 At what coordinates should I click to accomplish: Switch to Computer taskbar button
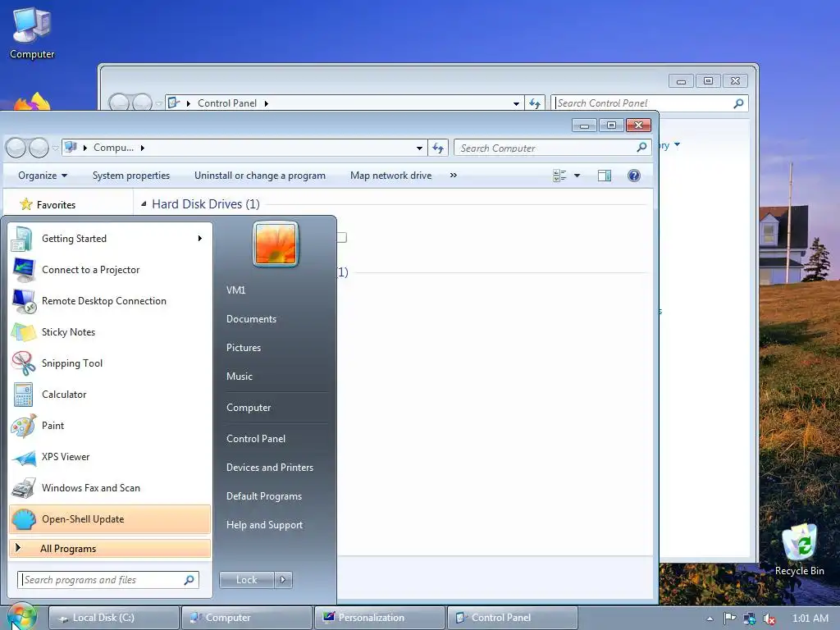(247, 618)
